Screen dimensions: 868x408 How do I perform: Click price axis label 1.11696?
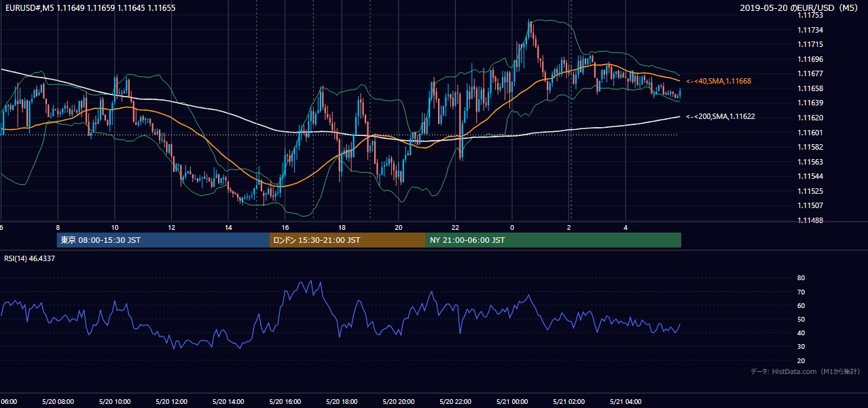pyautogui.click(x=810, y=59)
